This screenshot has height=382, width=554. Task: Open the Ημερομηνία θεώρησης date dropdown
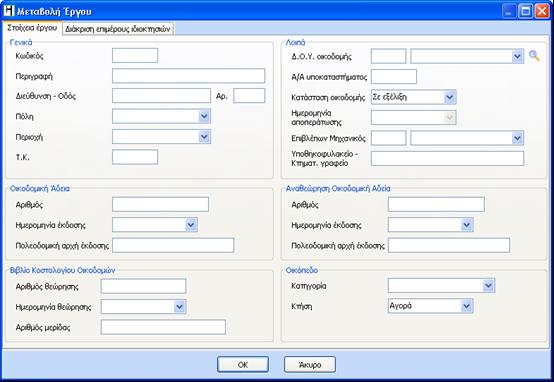coord(179,307)
